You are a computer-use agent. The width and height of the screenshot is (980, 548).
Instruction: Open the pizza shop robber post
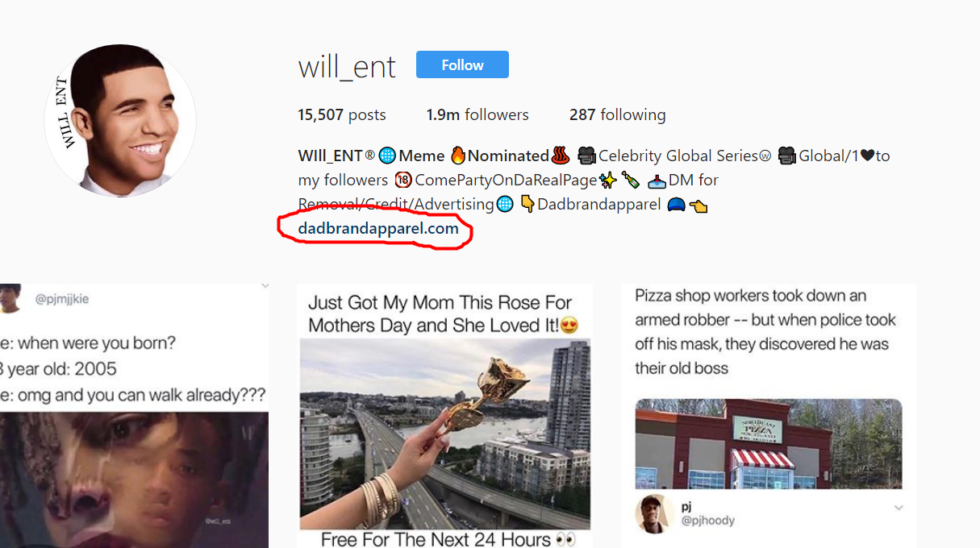click(768, 416)
